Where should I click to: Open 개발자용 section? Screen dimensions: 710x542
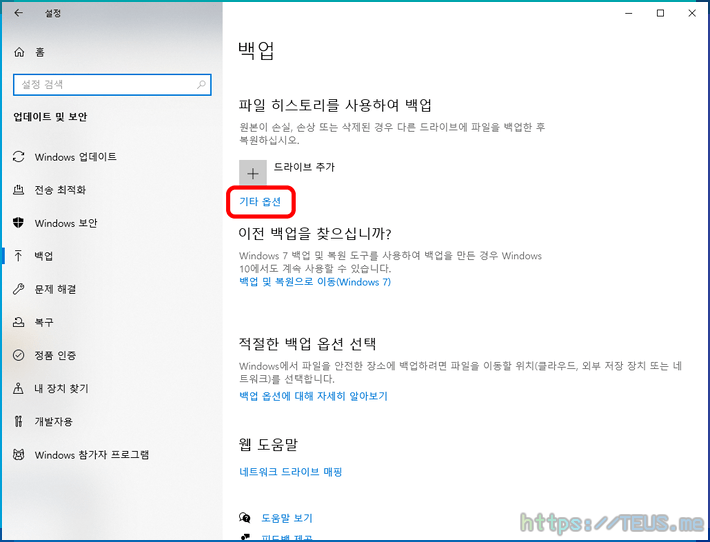53,422
